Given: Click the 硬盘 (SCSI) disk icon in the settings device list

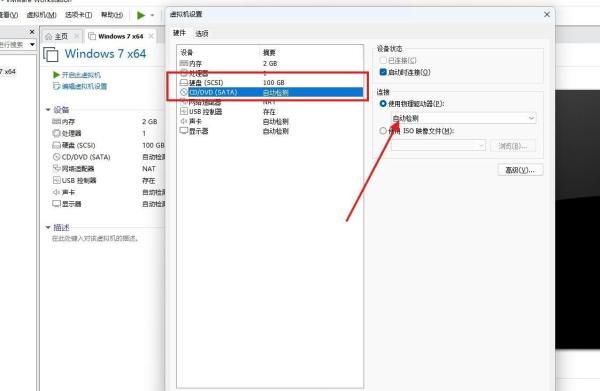Looking at the screenshot, I should (184, 82).
